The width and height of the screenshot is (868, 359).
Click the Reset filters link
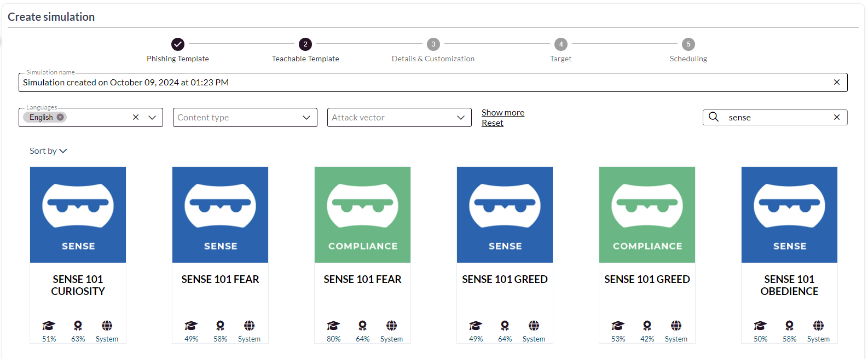tap(492, 123)
